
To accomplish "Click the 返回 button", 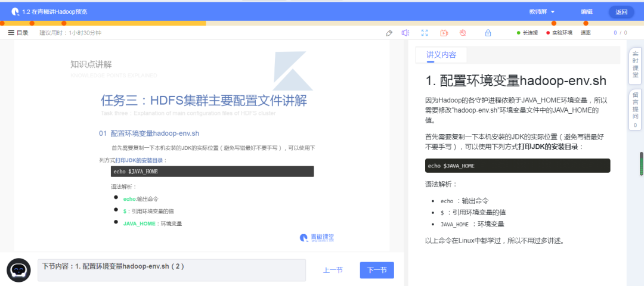I will 621,11.
